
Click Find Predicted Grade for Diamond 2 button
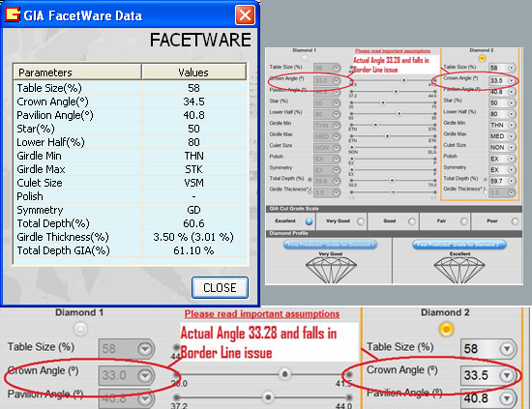click(x=459, y=245)
